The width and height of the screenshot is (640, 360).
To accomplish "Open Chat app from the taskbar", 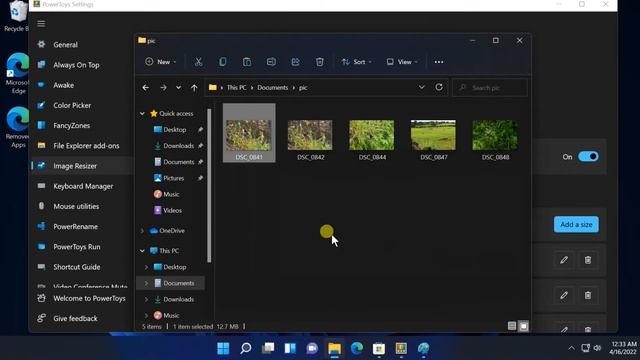I will click(312, 348).
